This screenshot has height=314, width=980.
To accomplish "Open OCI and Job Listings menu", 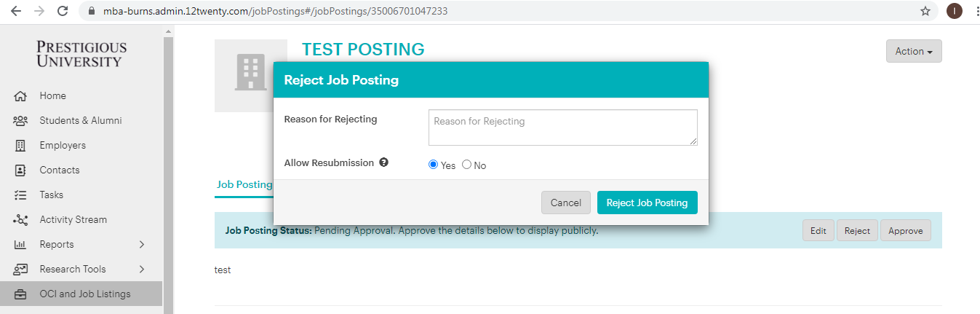I will [x=84, y=294].
